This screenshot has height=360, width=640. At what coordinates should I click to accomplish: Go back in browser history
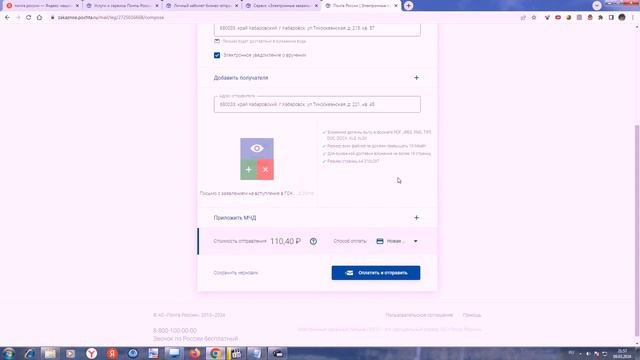[7, 18]
